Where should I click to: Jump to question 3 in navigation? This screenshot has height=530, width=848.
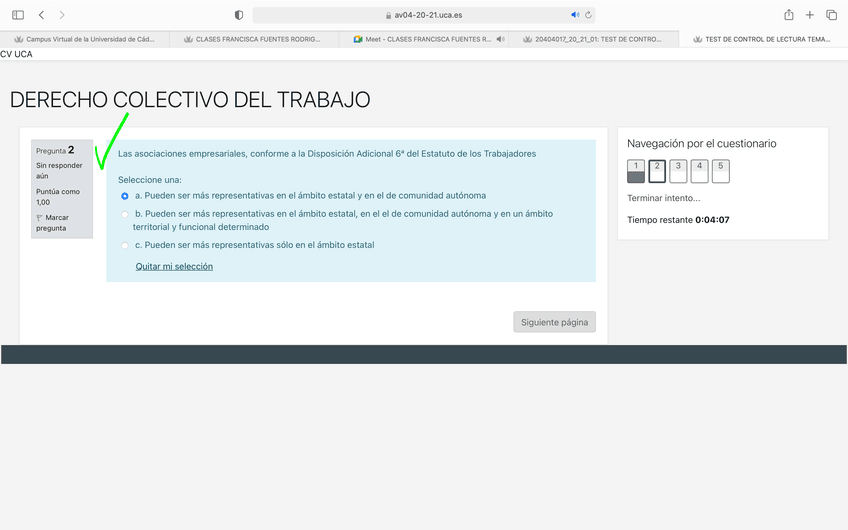pos(678,171)
